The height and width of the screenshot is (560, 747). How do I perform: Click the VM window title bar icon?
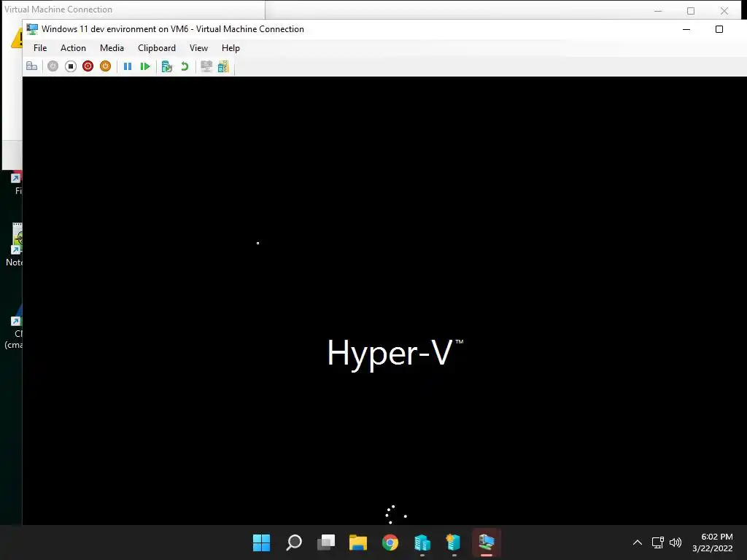tap(32, 29)
